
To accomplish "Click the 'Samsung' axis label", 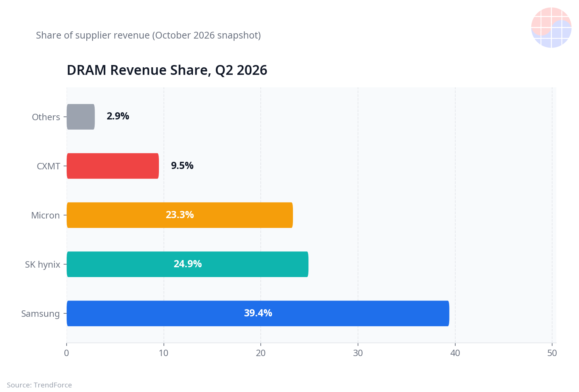I will [40, 314].
